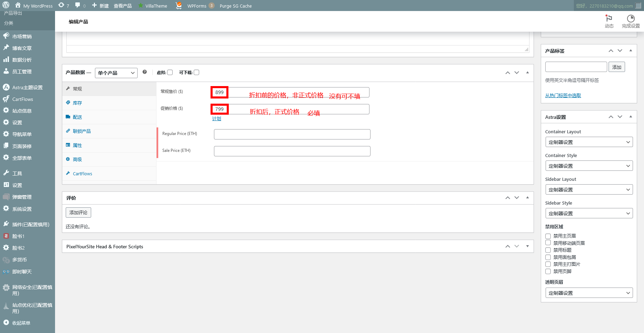The width and height of the screenshot is (644, 333).
Task: Click the CartFlows sidebar logo icon
Action: (6, 99)
